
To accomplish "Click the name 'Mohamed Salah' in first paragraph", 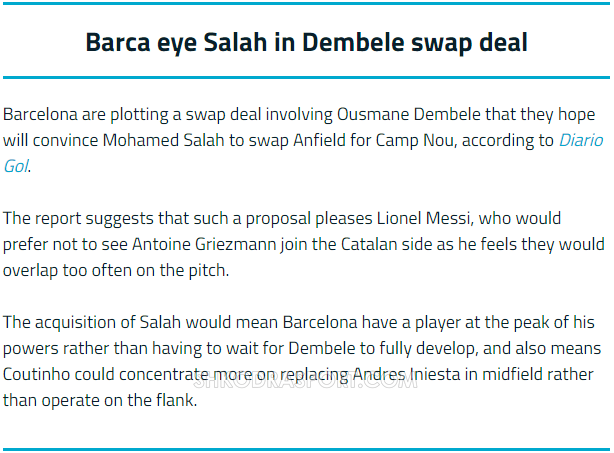I will [x=163, y=140].
